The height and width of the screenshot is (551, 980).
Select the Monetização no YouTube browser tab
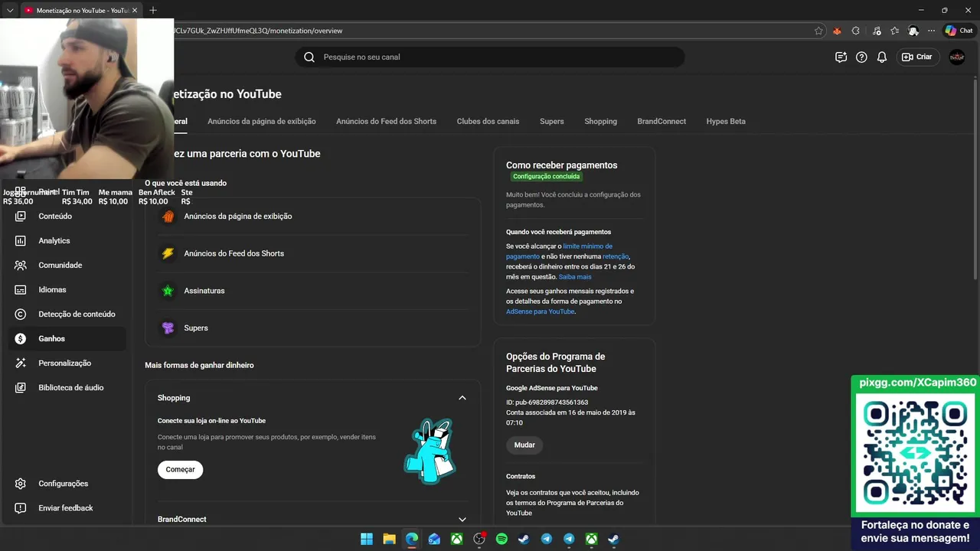[80, 10]
